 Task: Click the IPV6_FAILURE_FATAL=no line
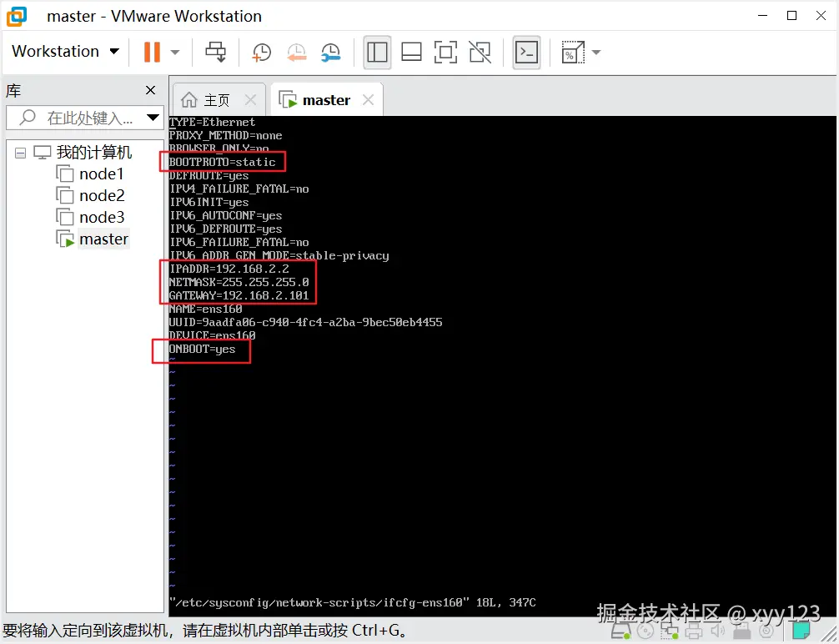tap(239, 243)
